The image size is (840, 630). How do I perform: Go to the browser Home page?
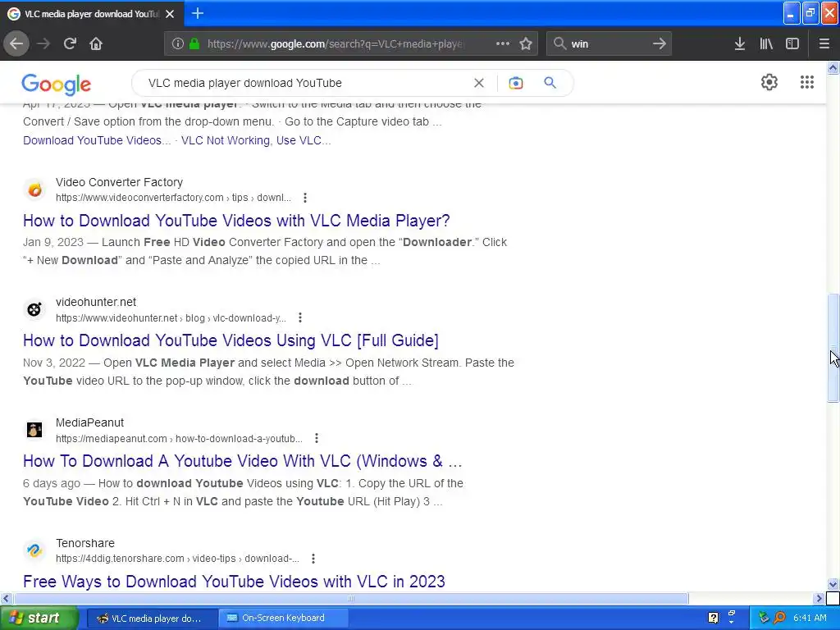[96, 43]
